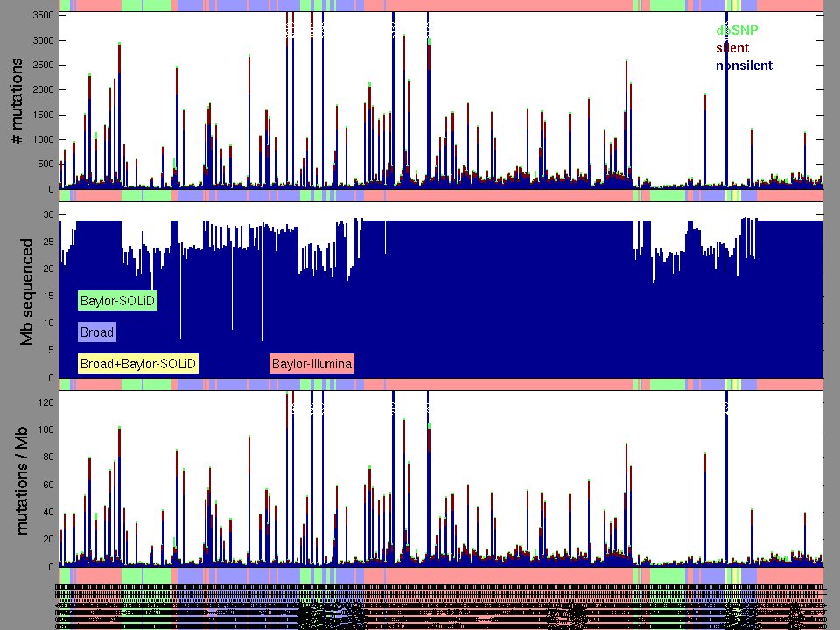The width and height of the screenshot is (840, 630).
Task: Click the 3500 tick on the top chart
Action: (x=41, y=16)
